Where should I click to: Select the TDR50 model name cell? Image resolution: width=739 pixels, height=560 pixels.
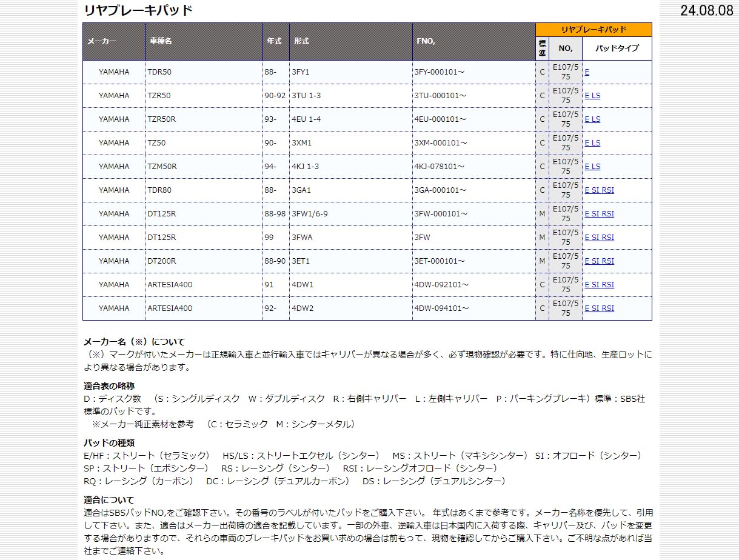click(204, 72)
